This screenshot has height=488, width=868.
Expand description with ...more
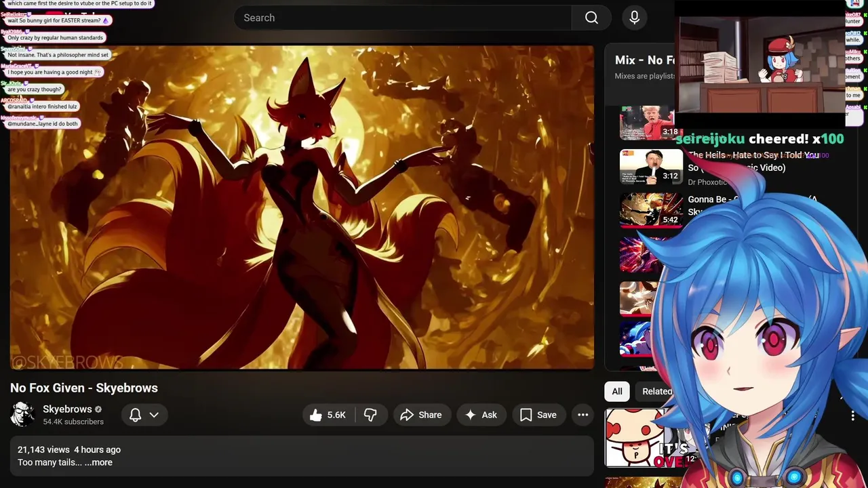(98, 462)
